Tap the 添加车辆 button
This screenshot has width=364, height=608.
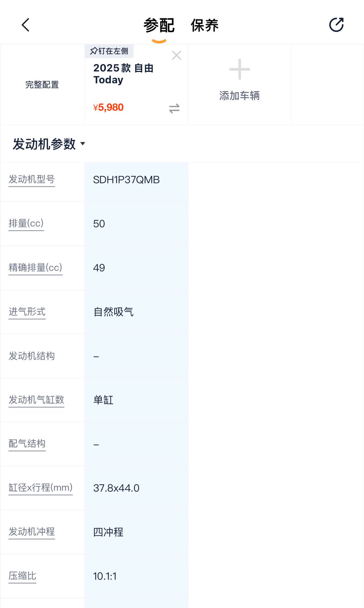pyautogui.click(x=239, y=96)
